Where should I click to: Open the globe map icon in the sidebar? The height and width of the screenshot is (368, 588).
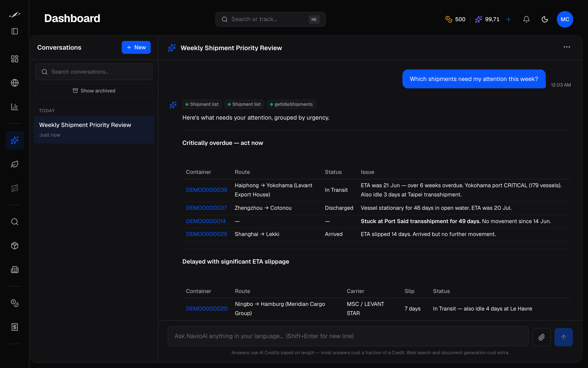[x=14, y=83]
